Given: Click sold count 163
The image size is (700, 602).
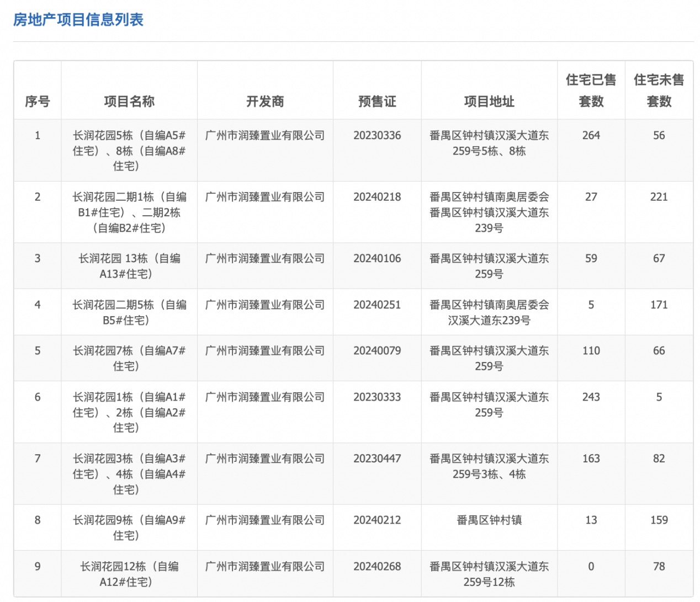Looking at the screenshot, I should point(591,459).
